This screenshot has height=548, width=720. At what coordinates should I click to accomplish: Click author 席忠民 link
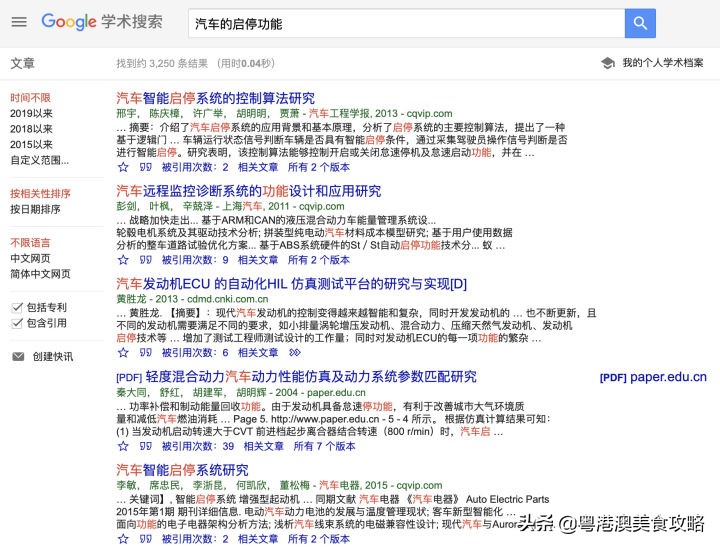point(164,485)
